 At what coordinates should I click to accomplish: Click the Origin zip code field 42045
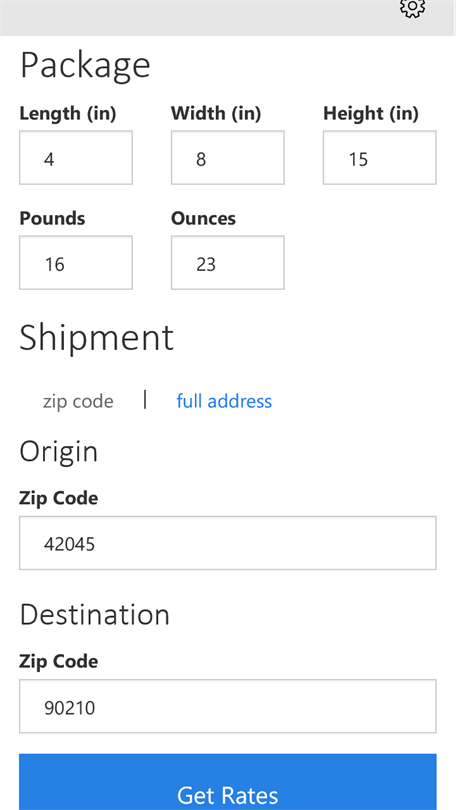point(228,543)
